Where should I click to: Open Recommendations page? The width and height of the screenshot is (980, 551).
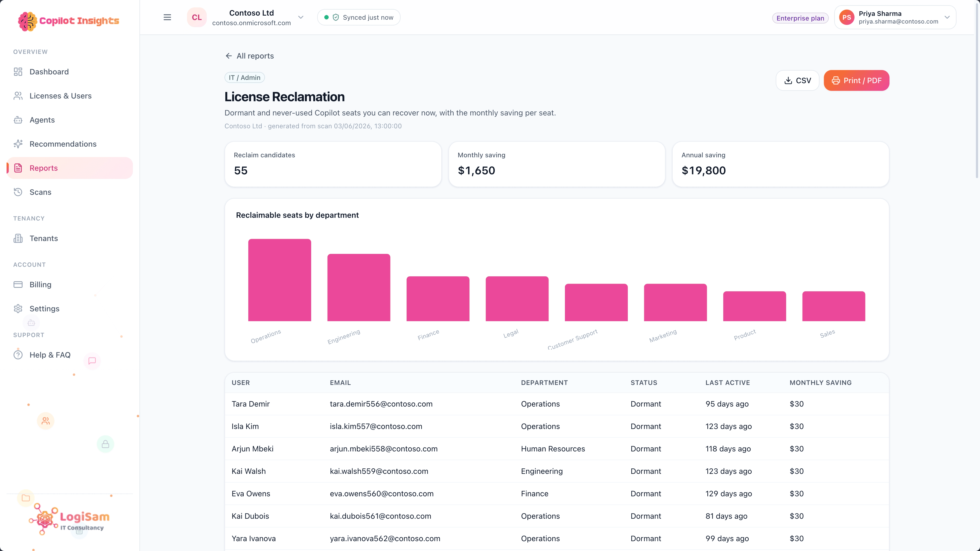[70, 144]
